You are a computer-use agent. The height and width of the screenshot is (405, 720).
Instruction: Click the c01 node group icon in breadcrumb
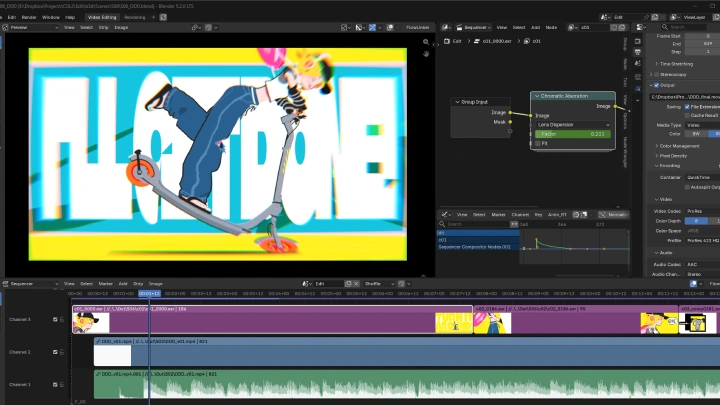[x=527, y=41]
